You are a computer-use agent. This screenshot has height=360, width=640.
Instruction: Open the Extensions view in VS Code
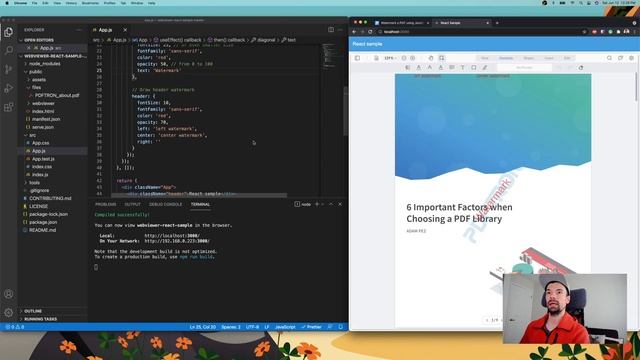point(9,107)
